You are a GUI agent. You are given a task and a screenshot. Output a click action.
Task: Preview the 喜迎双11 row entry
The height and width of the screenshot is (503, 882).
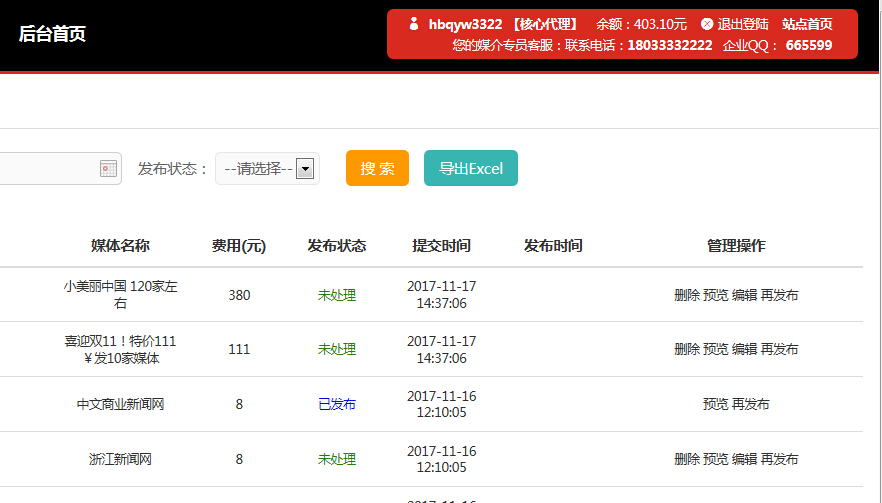pos(716,349)
